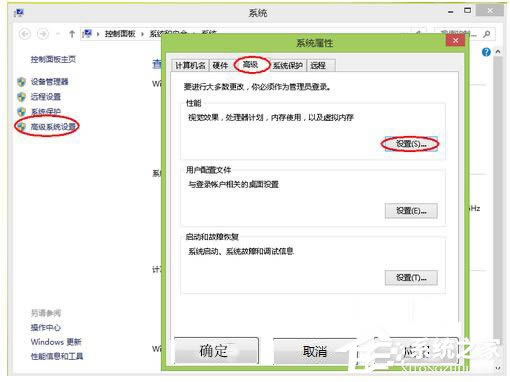Open 控制面板主页 link
The height and width of the screenshot is (382, 510).
(53, 60)
